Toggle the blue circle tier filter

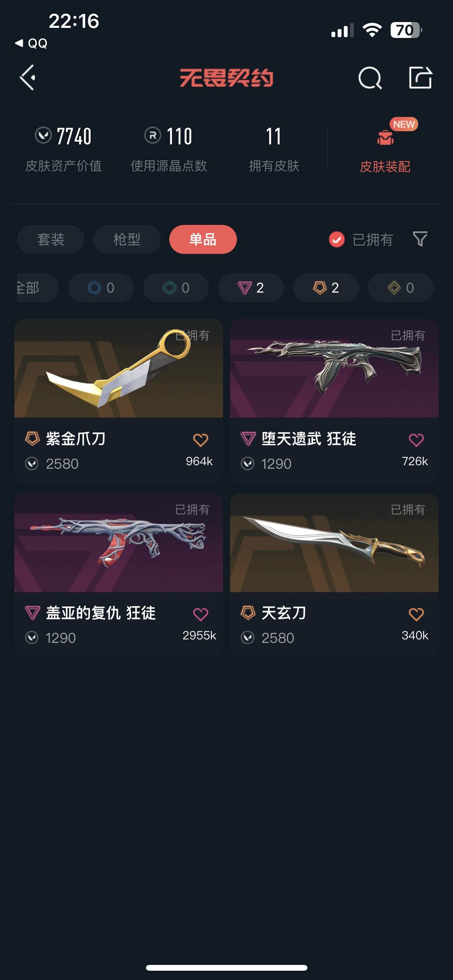point(101,288)
